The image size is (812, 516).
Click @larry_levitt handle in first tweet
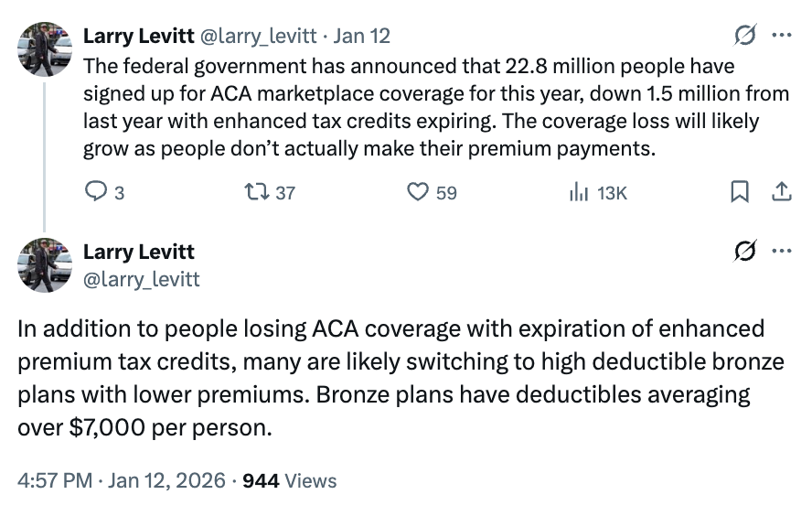(x=258, y=36)
